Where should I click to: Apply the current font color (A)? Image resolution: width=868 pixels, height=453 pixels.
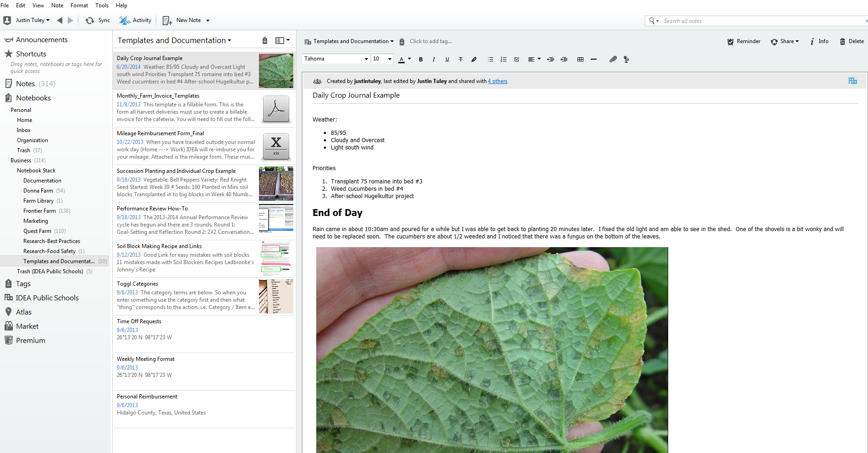[x=401, y=59]
